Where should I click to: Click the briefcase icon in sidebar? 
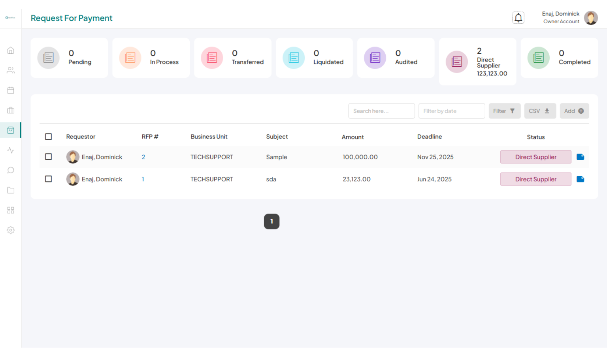click(x=11, y=111)
